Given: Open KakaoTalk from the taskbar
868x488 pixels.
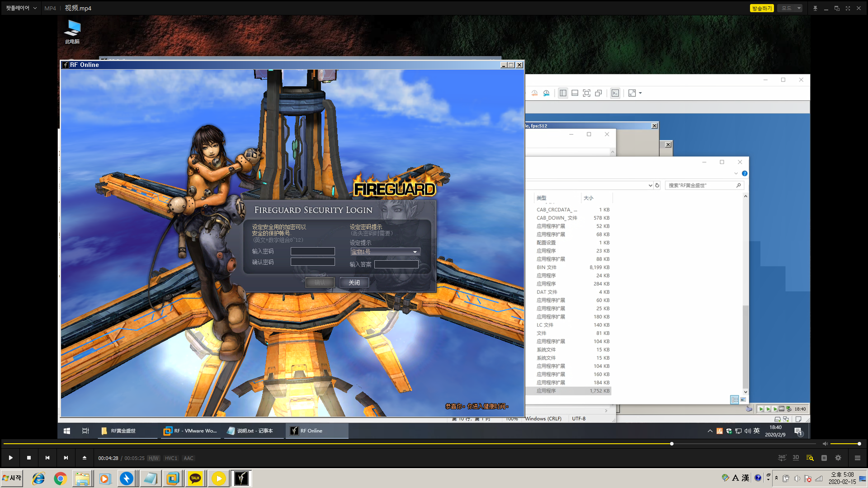Looking at the screenshot, I should tap(195, 478).
